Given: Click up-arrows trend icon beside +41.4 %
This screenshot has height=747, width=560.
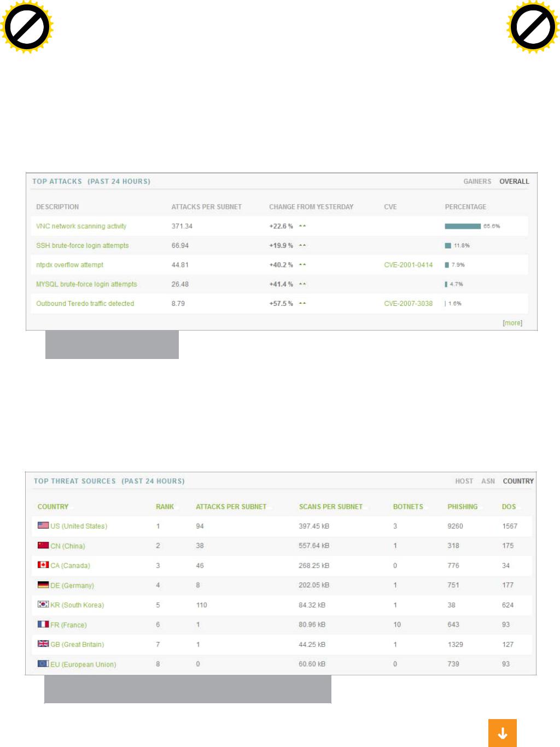Looking at the screenshot, I should [x=302, y=284].
